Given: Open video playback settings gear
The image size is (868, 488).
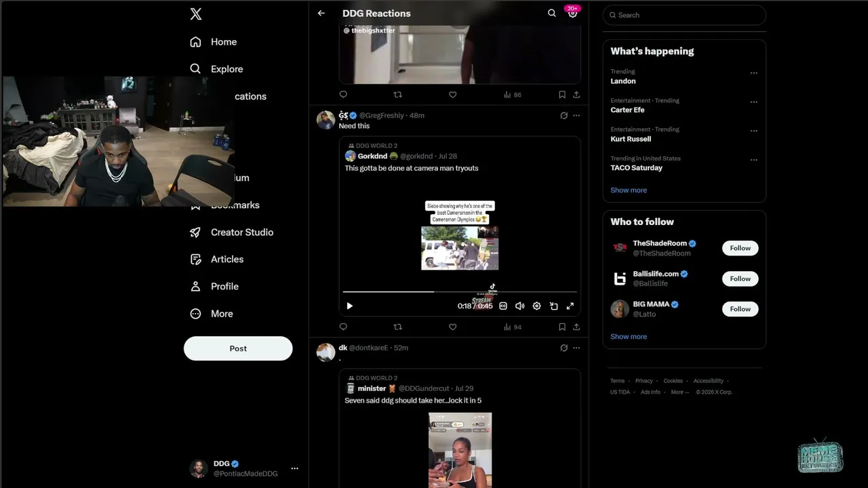Looking at the screenshot, I should [536, 306].
